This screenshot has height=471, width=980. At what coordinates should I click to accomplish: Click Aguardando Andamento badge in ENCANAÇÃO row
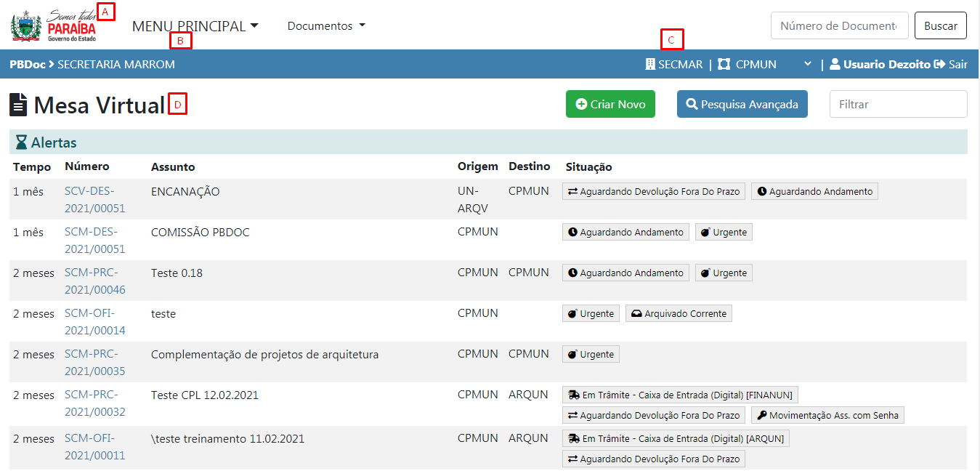814,192
